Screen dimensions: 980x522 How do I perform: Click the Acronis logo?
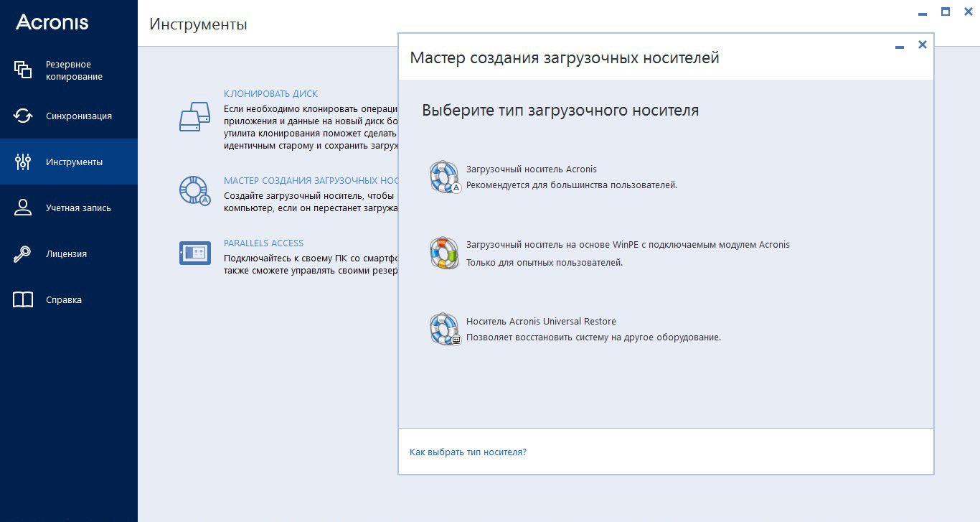pyautogui.click(x=52, y=22)
